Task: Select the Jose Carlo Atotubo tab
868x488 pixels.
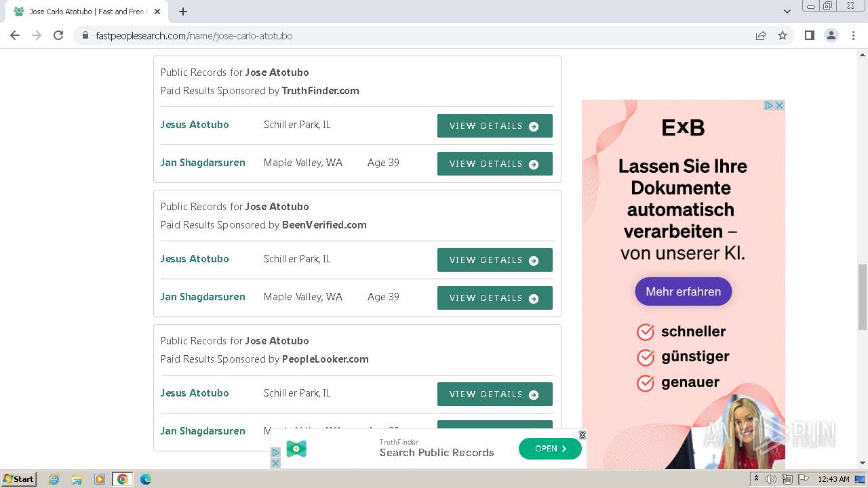Action: [x=87, y=12]
